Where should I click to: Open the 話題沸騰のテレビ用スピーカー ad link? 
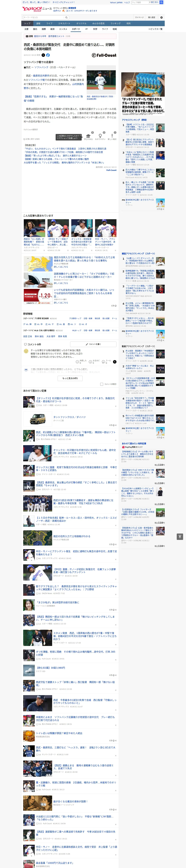pyautogui.click(x=84, y=275)
